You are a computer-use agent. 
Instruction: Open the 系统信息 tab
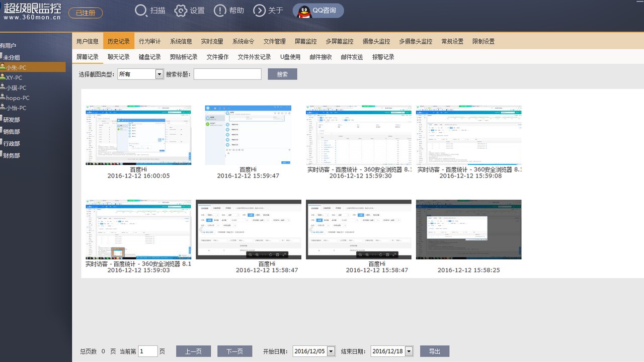click(181, 41)
